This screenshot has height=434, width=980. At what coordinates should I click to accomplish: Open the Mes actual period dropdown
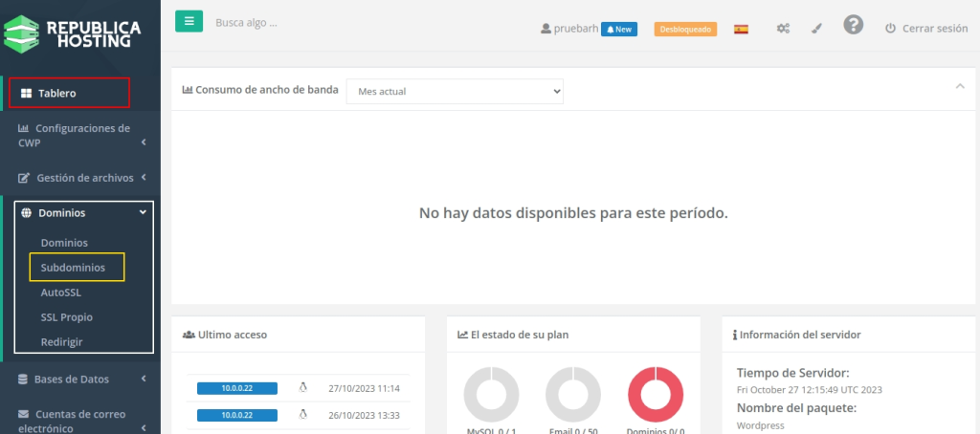coord(455,91)
